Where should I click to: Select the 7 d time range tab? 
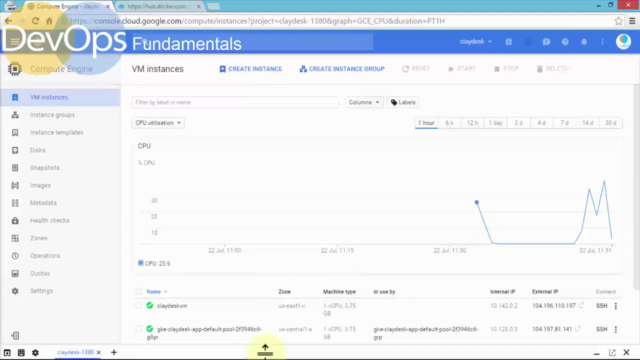click(x=564, y=123)
